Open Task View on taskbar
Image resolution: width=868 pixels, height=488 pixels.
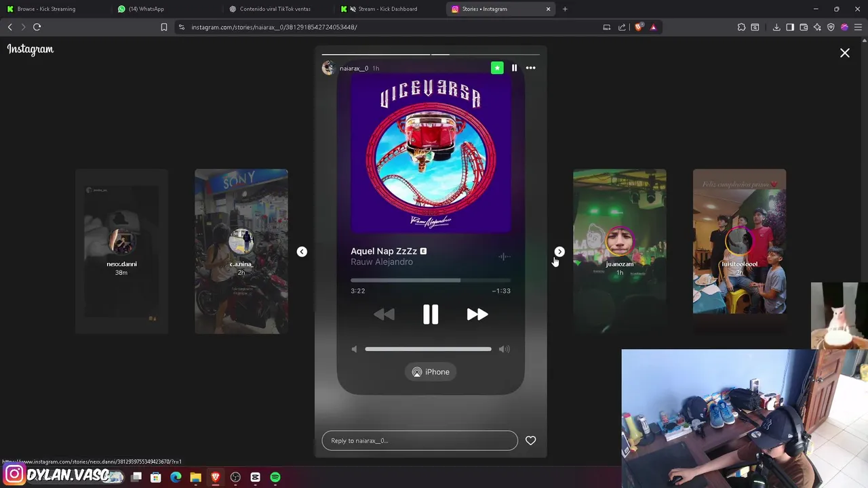pos(136,477)
